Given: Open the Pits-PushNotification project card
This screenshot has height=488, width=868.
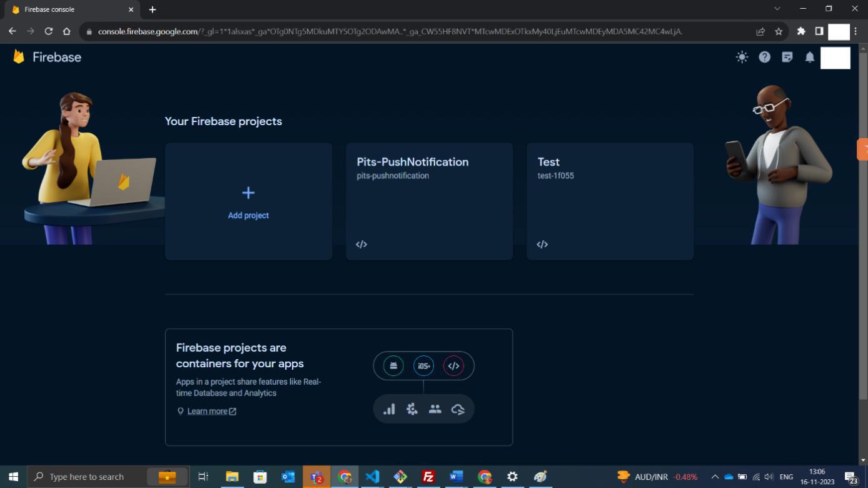Looking at the screenshot, I should click(x=429, y=201).
